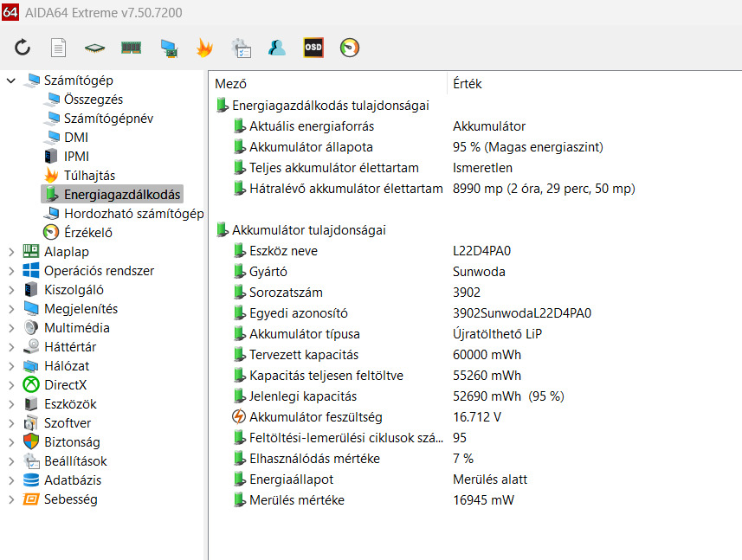Click the Kiszolgáló server icon
This screenshot has width=742, height=560.
pyautogui.click(x=31, y=289)
